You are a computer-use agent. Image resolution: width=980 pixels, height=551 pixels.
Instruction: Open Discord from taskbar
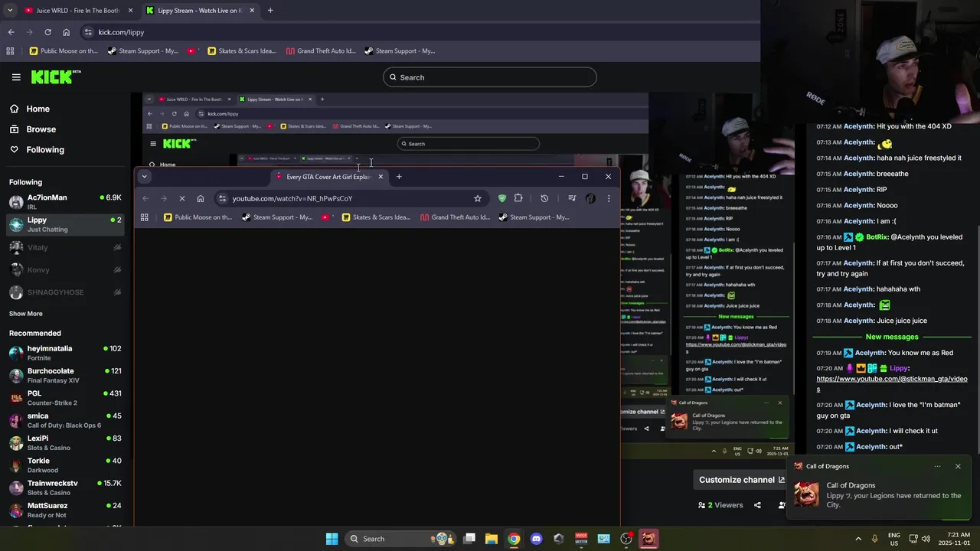[x=536, y=539]
